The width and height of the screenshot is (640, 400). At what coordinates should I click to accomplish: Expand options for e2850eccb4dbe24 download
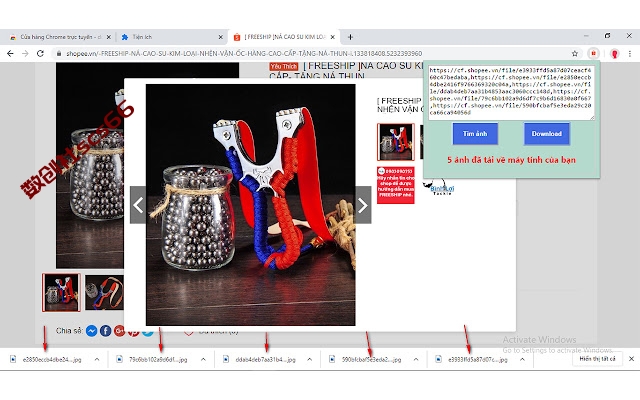tap(97, 360)
